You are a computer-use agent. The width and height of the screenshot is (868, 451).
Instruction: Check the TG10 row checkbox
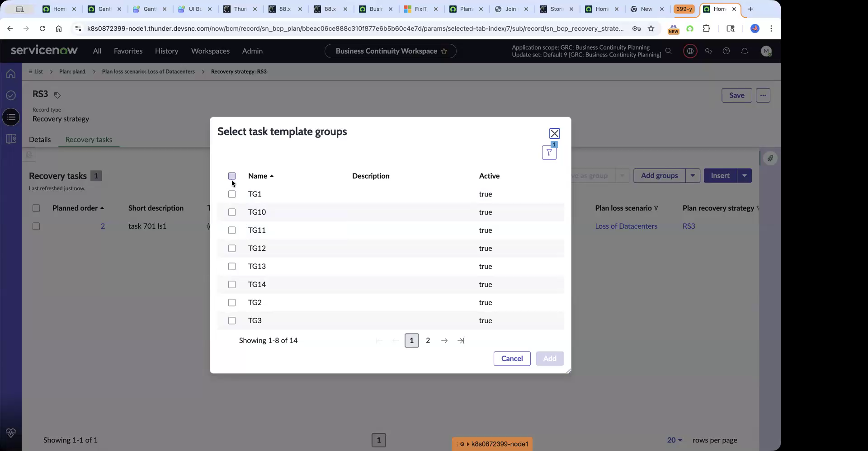coord(232,212)
